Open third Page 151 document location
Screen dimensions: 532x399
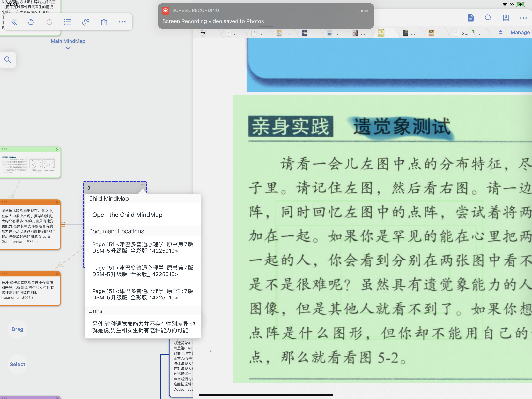click(x=143, y=294)
